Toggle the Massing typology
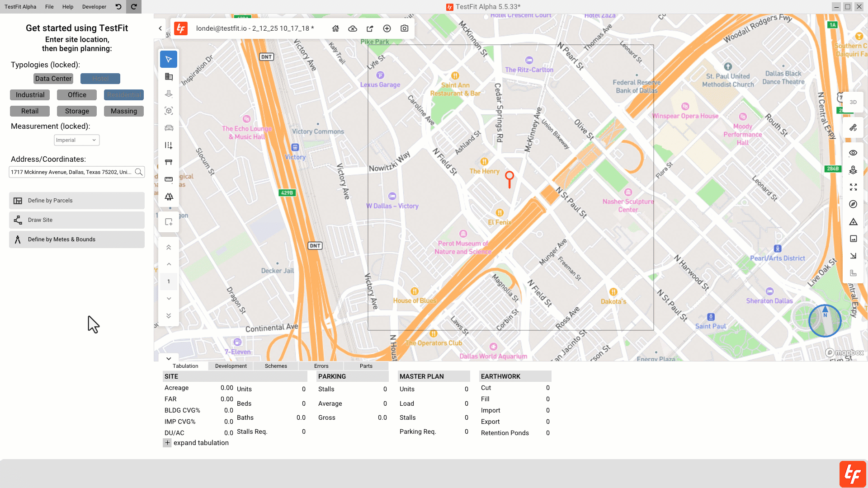 click(x=124, y=111)
